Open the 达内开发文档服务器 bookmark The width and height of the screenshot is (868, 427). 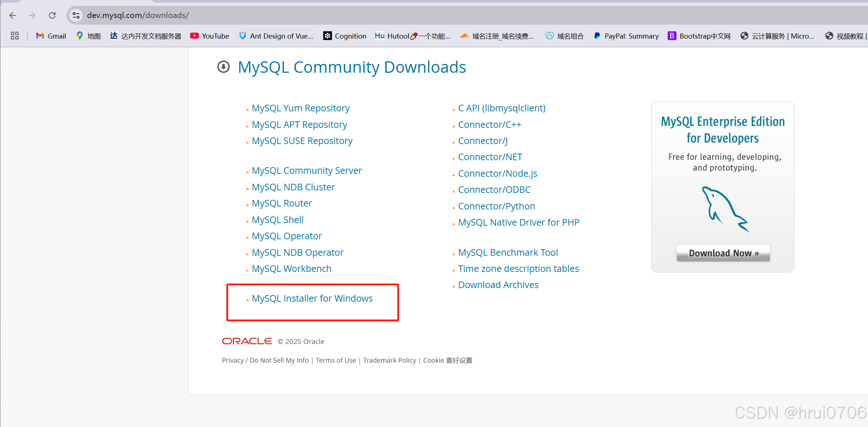coord(146,36)
